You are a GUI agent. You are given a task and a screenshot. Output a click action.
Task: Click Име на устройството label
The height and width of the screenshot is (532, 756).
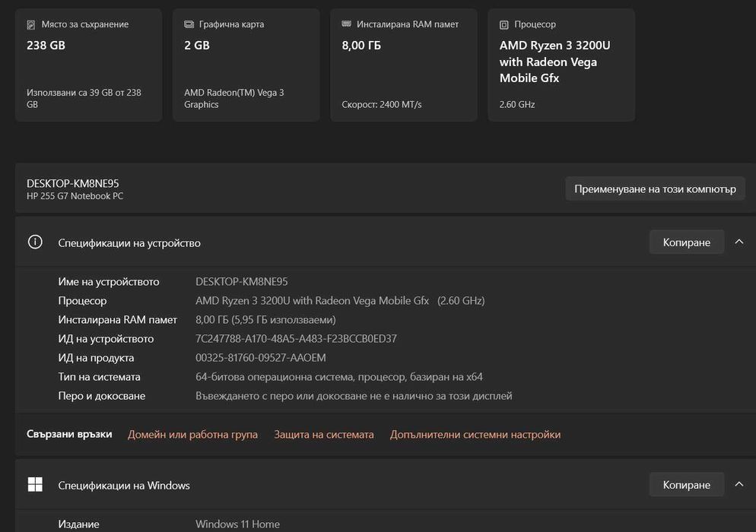tap(109, 282)
